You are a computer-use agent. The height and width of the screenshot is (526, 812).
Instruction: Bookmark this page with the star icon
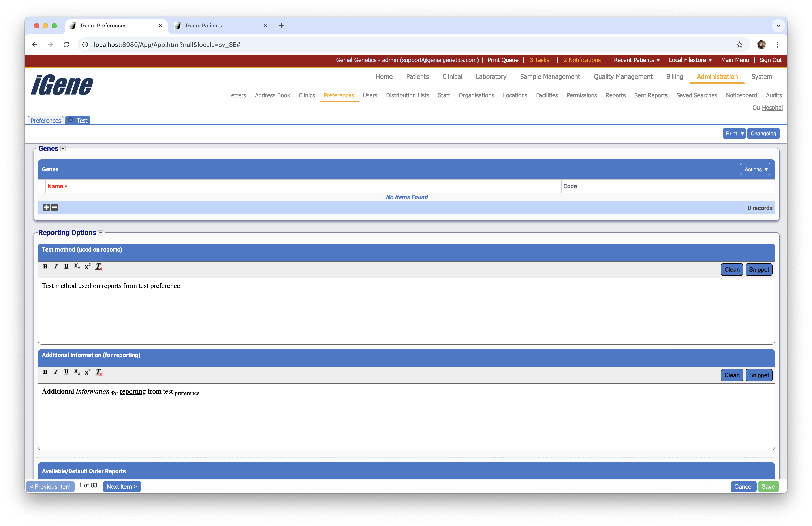[739, 44]
